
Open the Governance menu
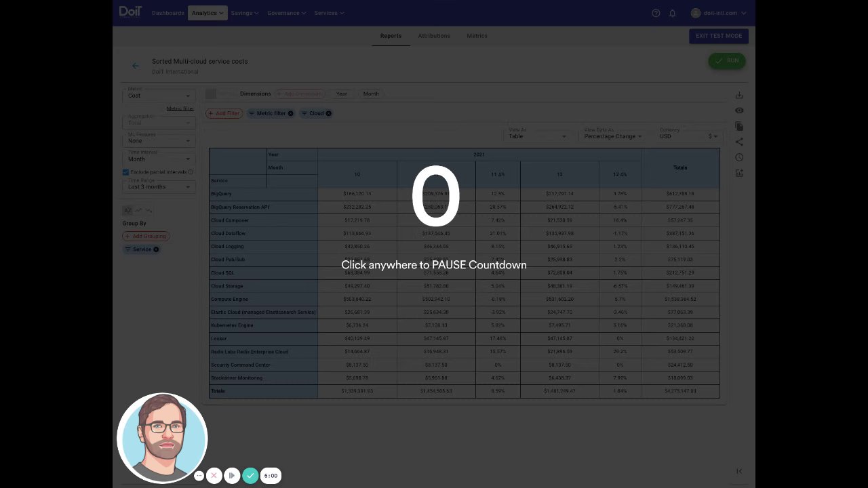[286, 13]
